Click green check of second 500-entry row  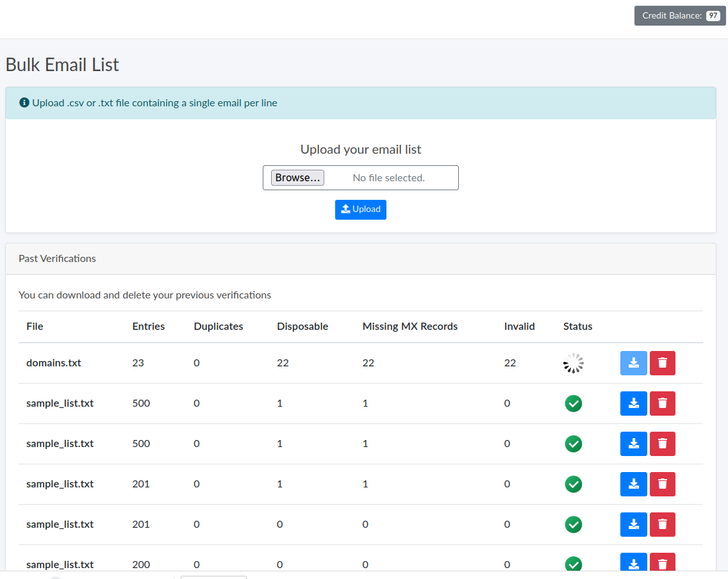(574, 443)
